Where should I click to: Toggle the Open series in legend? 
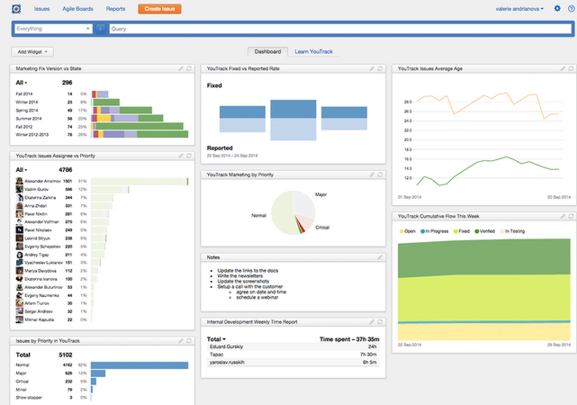click(407, 231)
